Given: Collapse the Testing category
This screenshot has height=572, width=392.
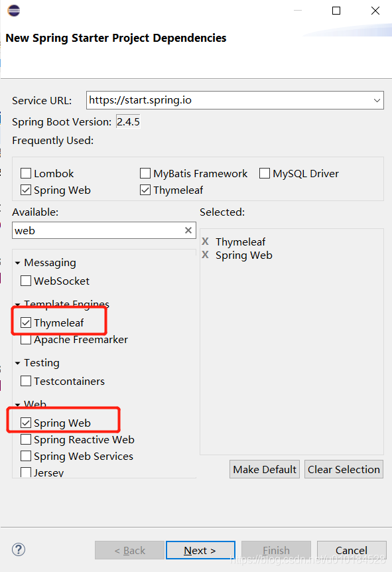Looking at the screenshot, I should point(17,363).
